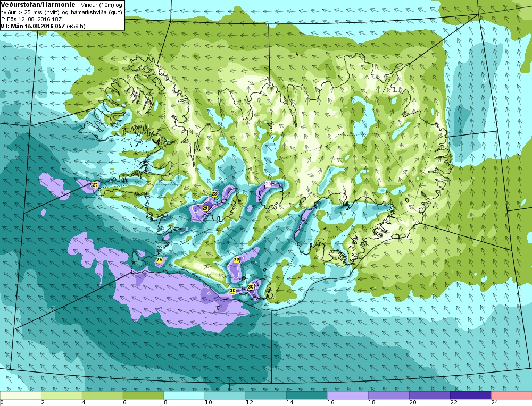Click the legend scale number 24
This screenshot has height=406, width=532.
(495, 403)
